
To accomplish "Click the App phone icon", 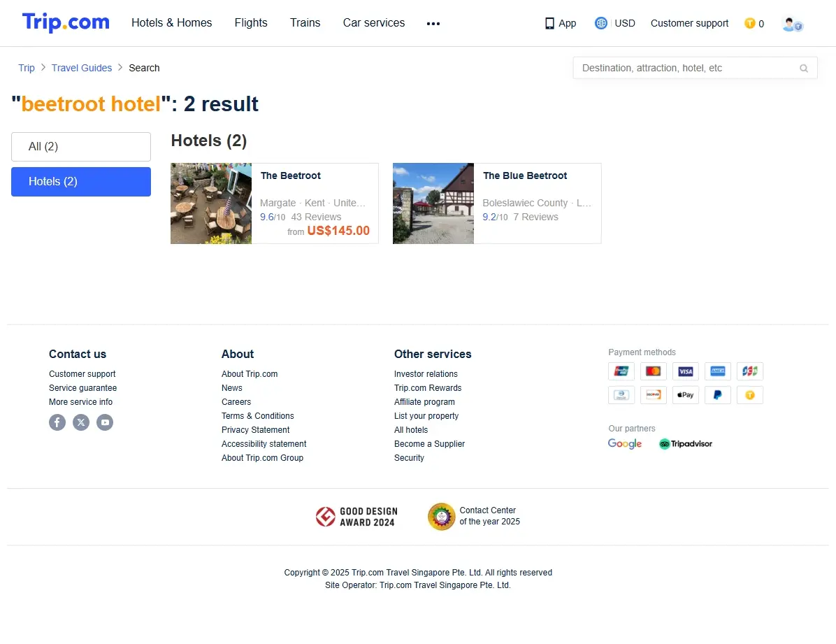I will point(549,24).
